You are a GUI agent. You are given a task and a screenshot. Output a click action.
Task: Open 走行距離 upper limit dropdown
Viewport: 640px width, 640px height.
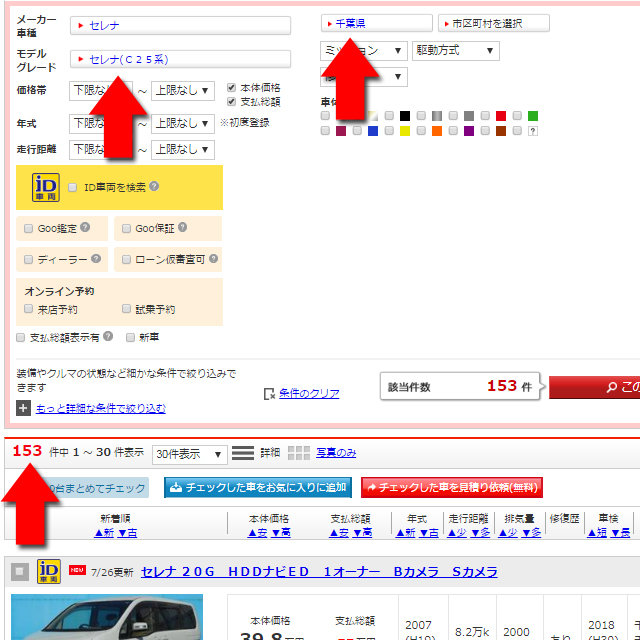click(182, 149)
